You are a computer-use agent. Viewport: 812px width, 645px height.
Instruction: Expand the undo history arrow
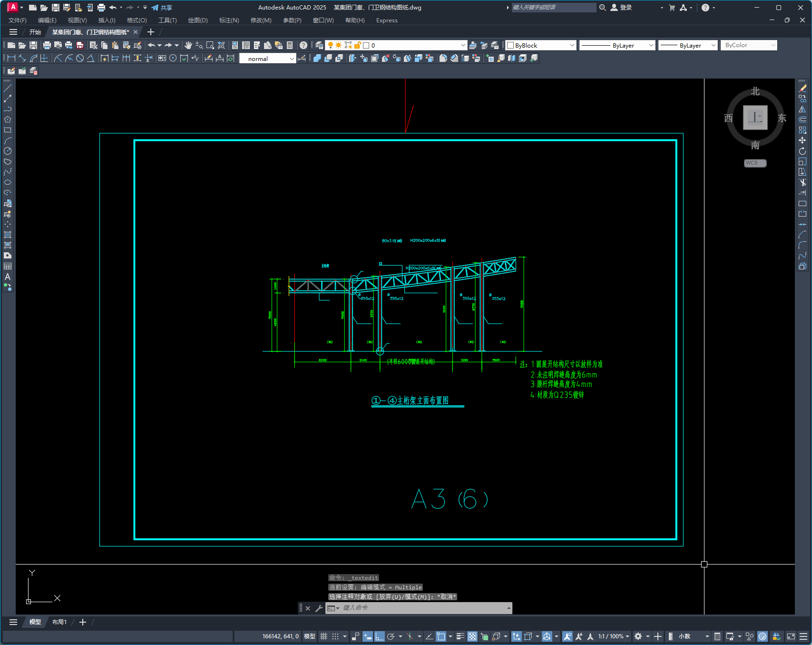pos(160,45)
